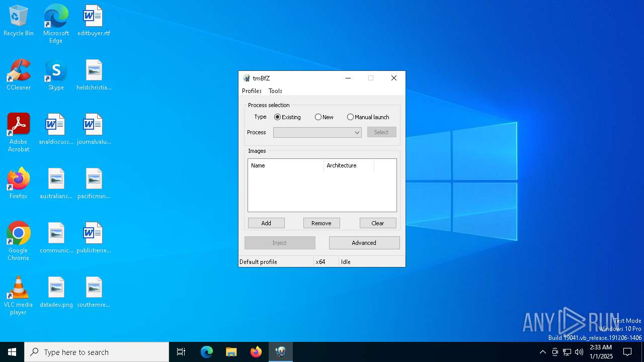644x362 pixels.
Task: Open the Tools menu
Action: tap(275, 91)
